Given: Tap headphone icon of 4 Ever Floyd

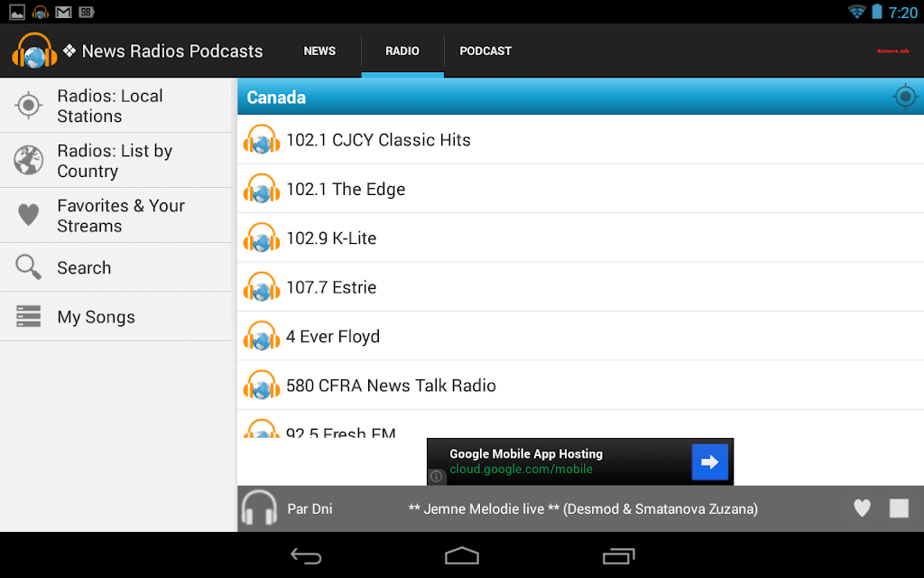Looking at the screenshot, I should [262, 336].
